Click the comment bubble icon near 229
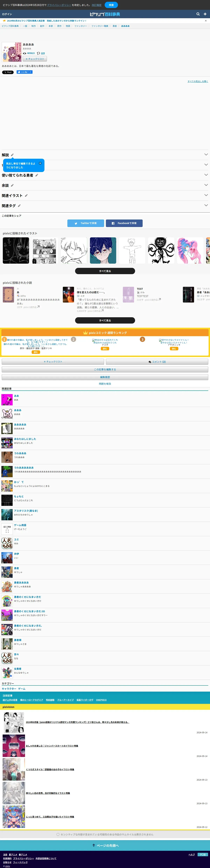 tap(38, 53)
